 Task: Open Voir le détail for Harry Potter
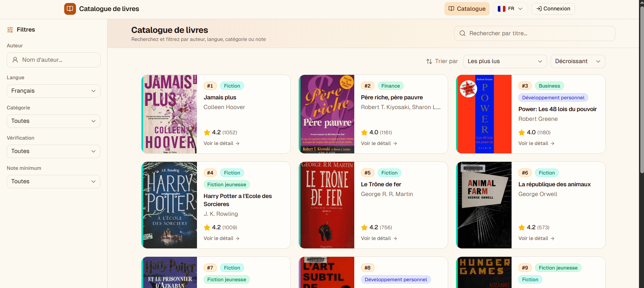pos(222,238)
